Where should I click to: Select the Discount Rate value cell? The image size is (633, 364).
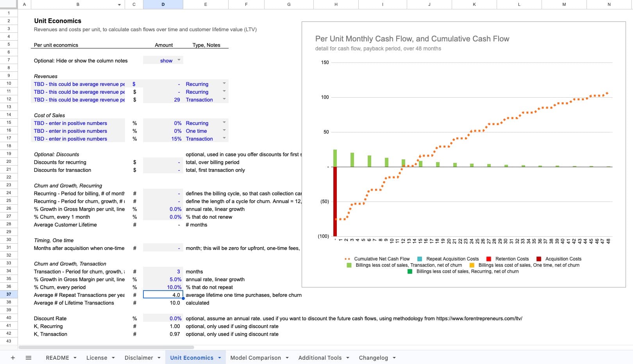point(163,318)
